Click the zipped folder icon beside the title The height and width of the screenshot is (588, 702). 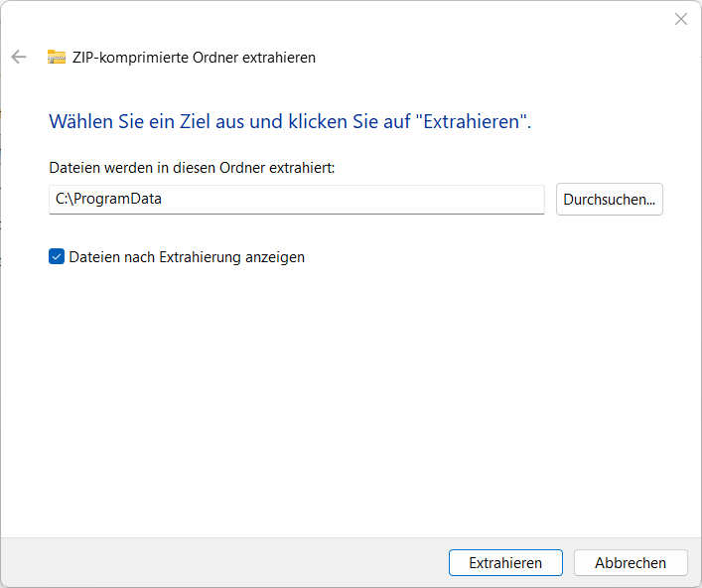point(57,57)
